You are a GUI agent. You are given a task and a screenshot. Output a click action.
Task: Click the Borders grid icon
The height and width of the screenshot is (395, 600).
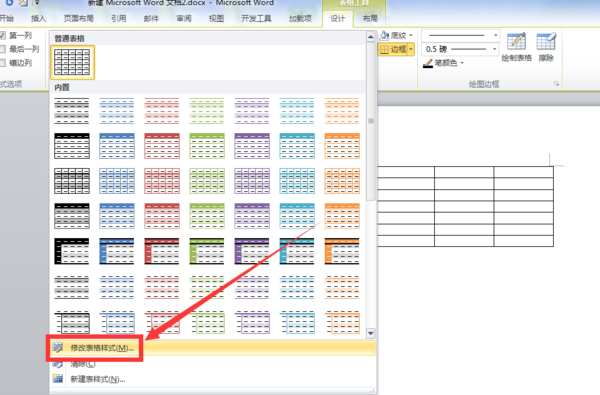(x=385, y=49)
